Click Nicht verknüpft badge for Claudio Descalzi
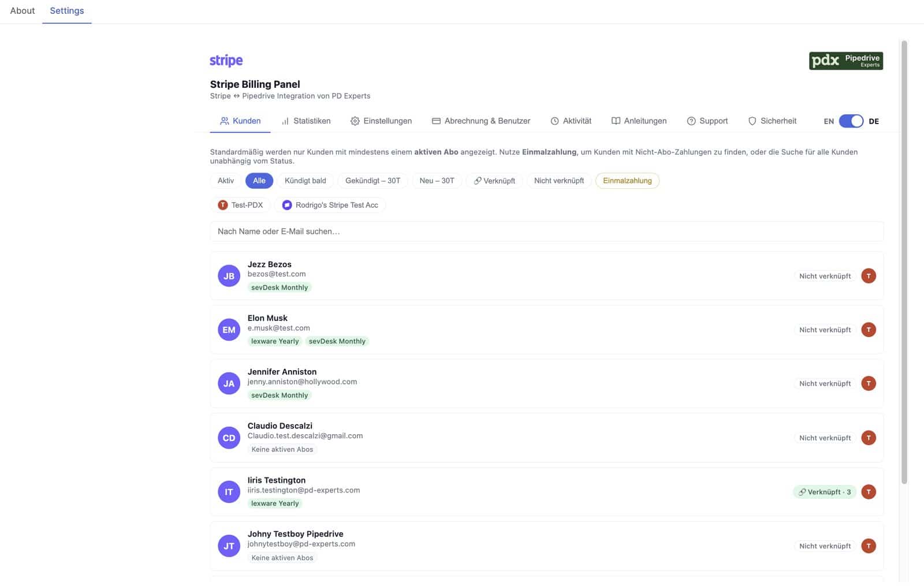The height and width of the screenshot is (586, 924). [825, 438]
